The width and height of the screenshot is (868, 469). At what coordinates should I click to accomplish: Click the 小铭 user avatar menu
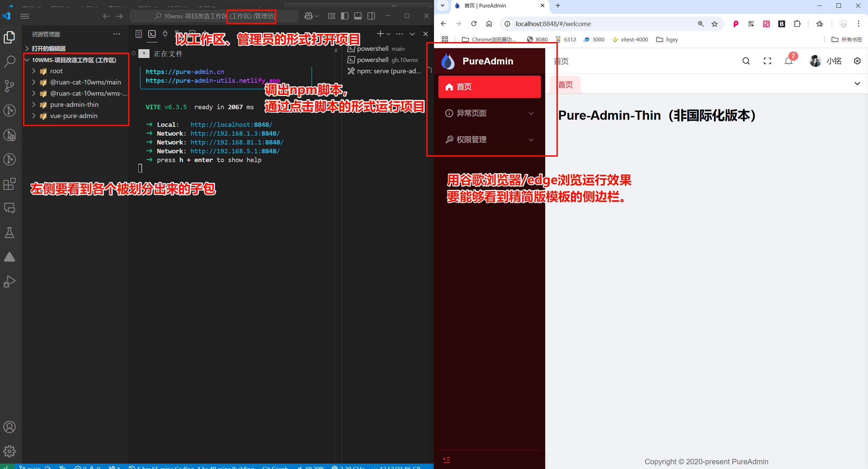click(825, 61)
